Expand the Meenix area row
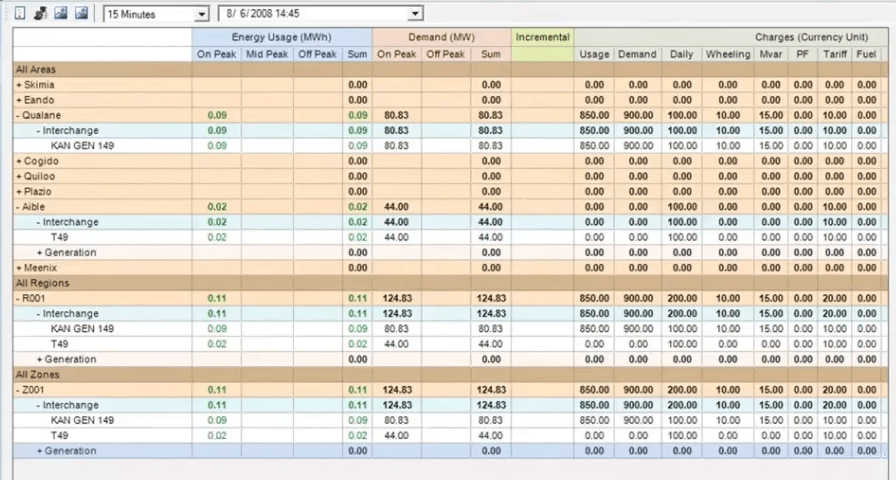This screenshot has width=896, height=480. tap(18, 267)
